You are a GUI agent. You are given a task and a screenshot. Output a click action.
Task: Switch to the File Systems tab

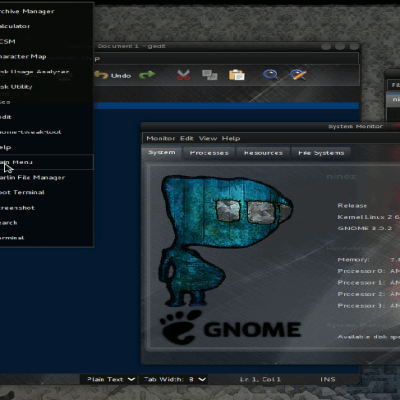(321, 153)
